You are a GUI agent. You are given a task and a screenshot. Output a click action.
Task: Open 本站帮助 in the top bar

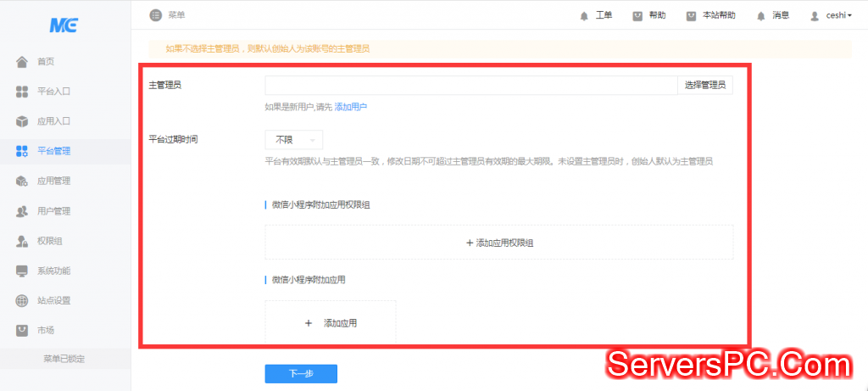tap(719, 15)
